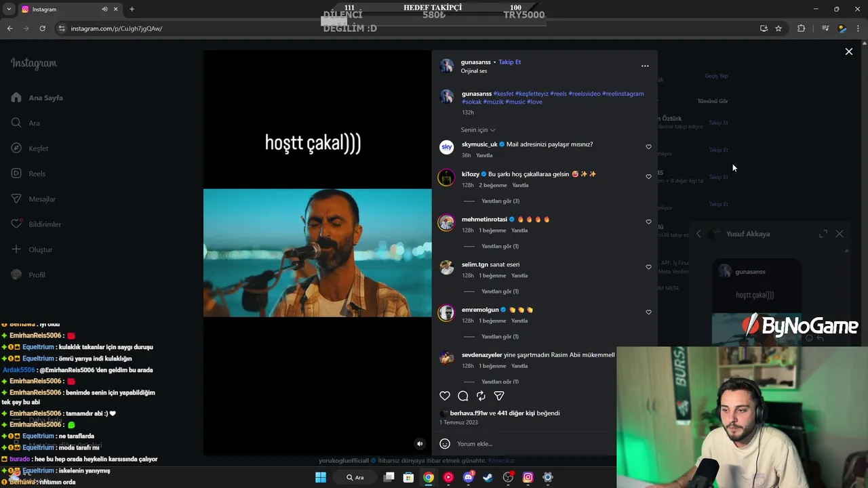Open Windows Start menu
Image resolution: width=868 pixels, height=488 pixels.
[321, 477]
